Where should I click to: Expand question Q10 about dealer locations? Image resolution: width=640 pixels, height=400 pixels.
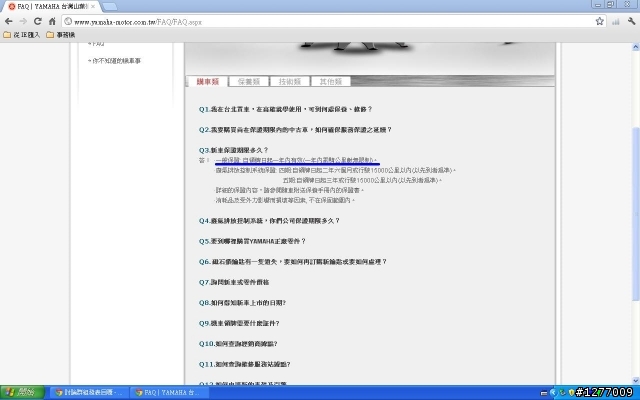click(238, 344)
